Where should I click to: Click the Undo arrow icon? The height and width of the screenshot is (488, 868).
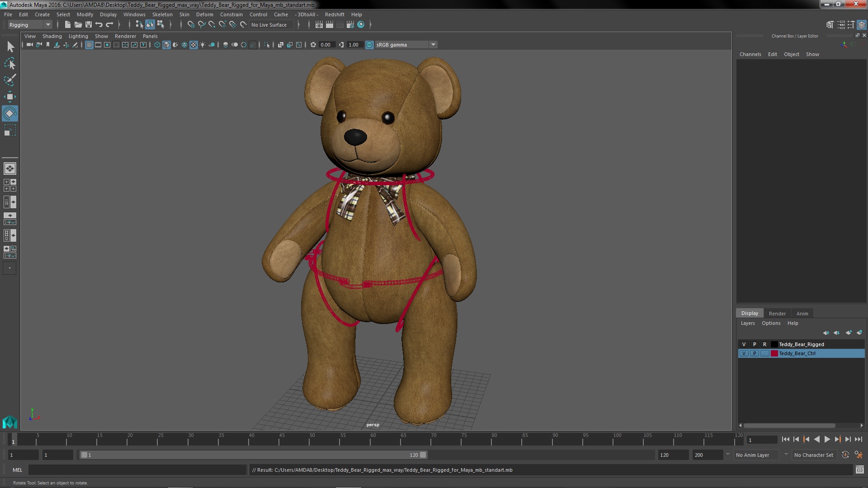pyautogui.click(x=99, y=25)
